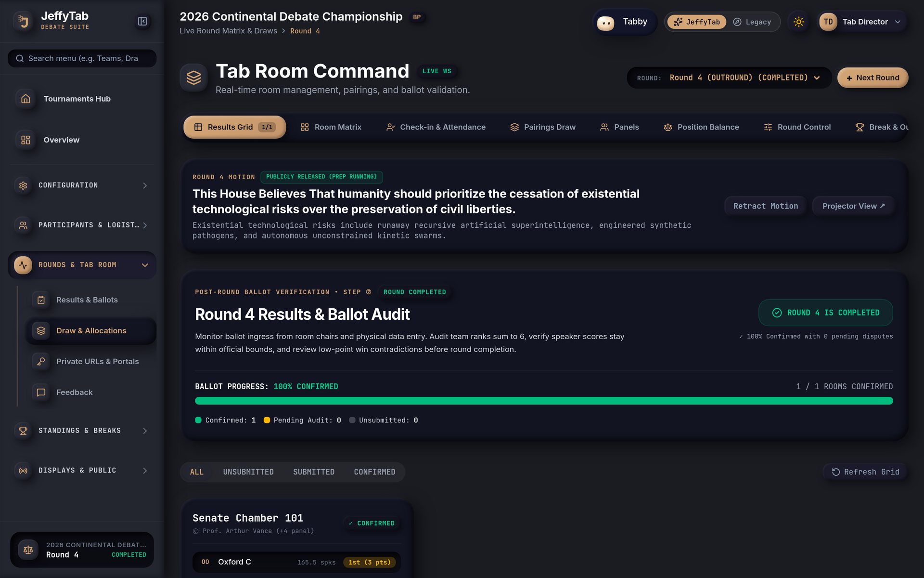
Task: Click the Feedback speech bubble icon
Action: [41, 392]
